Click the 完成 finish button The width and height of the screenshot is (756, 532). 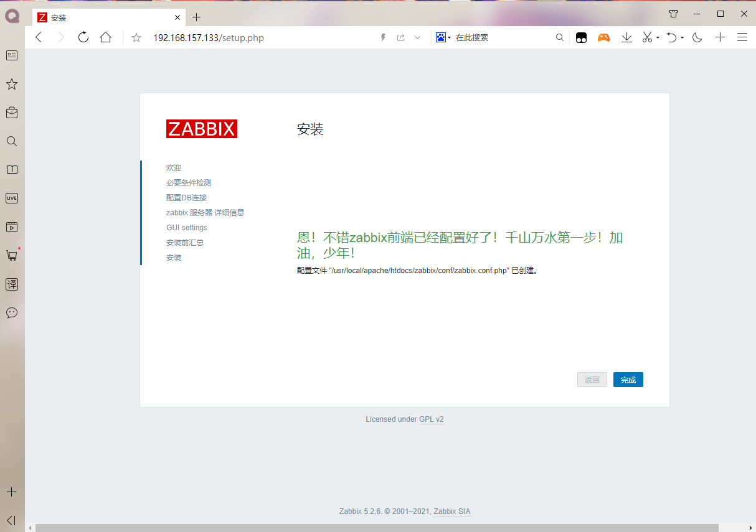[628, 380]
